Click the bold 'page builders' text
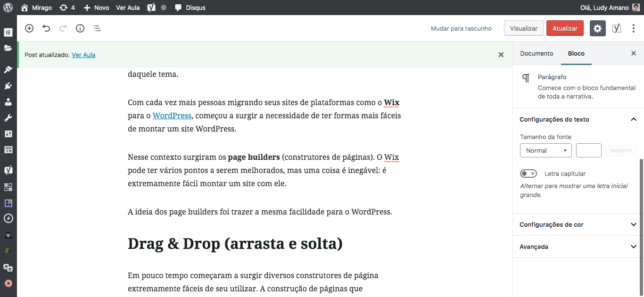 click(254, 157)
